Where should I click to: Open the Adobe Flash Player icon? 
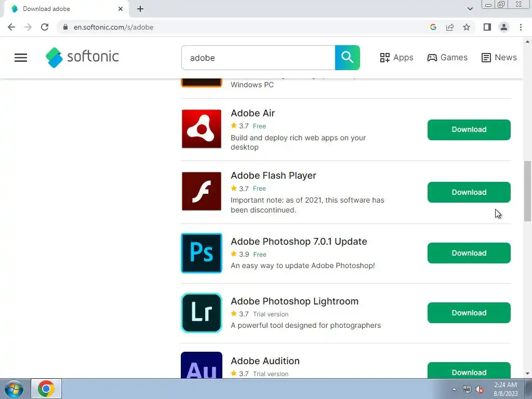pos(202,191)
